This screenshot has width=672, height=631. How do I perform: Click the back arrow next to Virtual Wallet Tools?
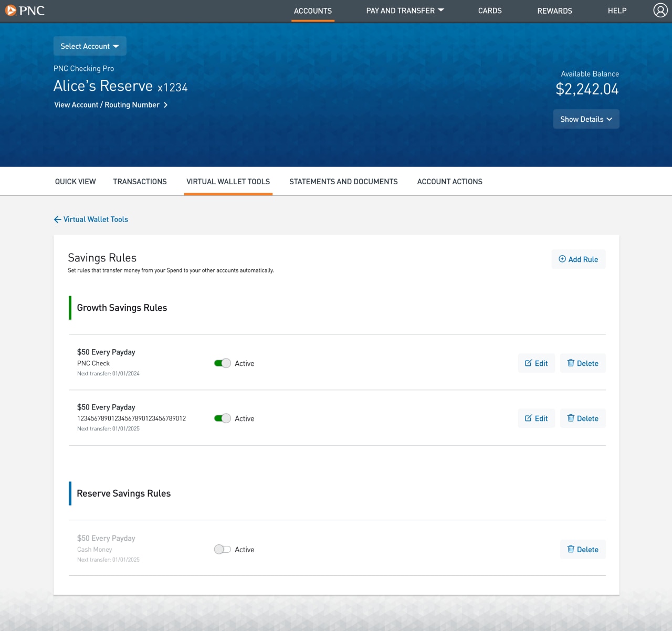pos(57,219)
